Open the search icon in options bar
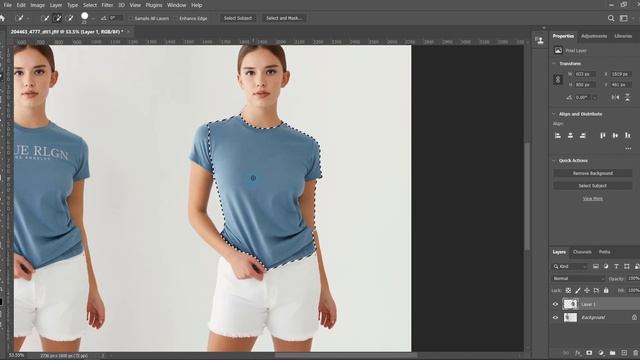Image resolution: width=640 pixels, height=360 pixels. point(611,18)
